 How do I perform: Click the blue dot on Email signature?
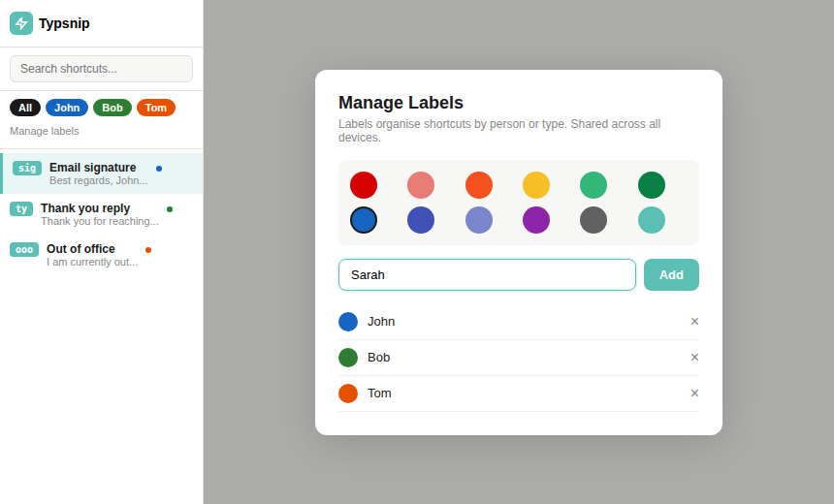159,169
